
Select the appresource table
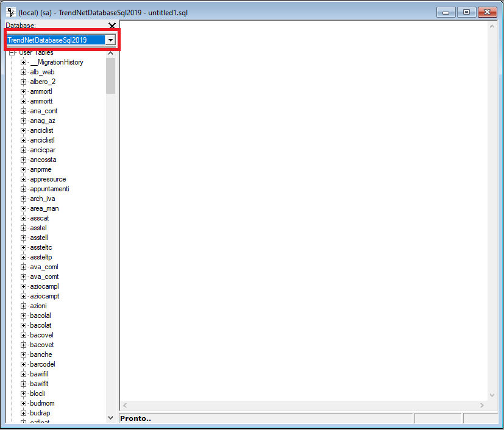coord(48,179)
